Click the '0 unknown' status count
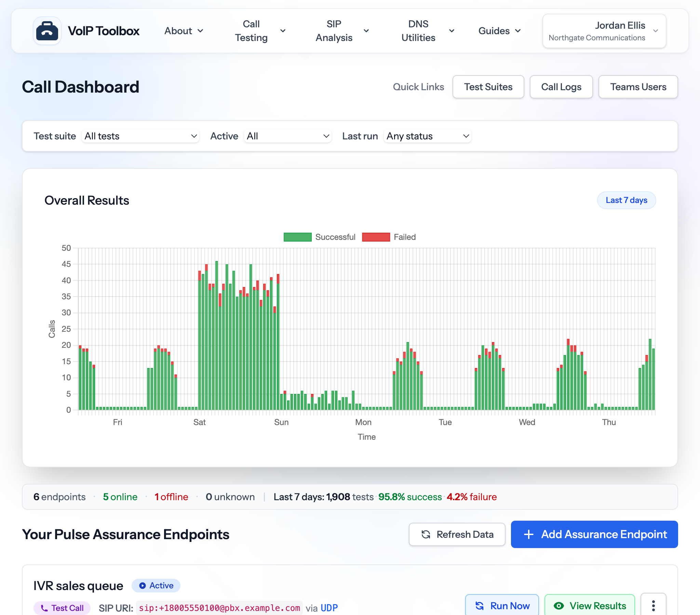This screenshot has width=700, height=615. 230,497
